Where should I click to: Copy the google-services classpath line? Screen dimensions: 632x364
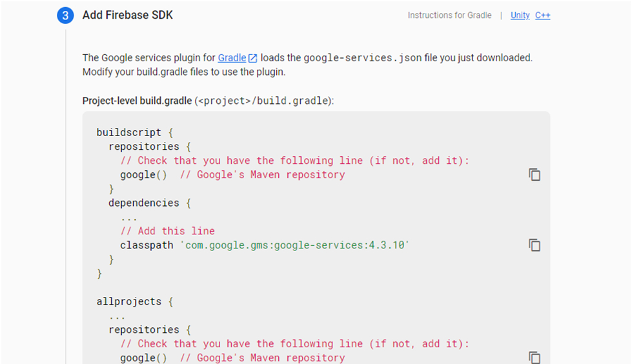point(535,245)
